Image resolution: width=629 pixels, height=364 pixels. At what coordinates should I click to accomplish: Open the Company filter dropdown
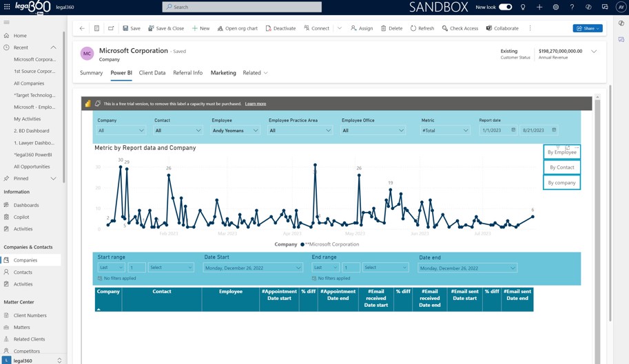coord(121,131)
